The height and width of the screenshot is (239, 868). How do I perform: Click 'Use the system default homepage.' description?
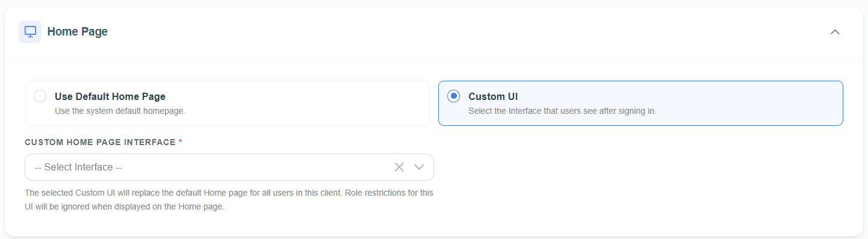[120, 111]
